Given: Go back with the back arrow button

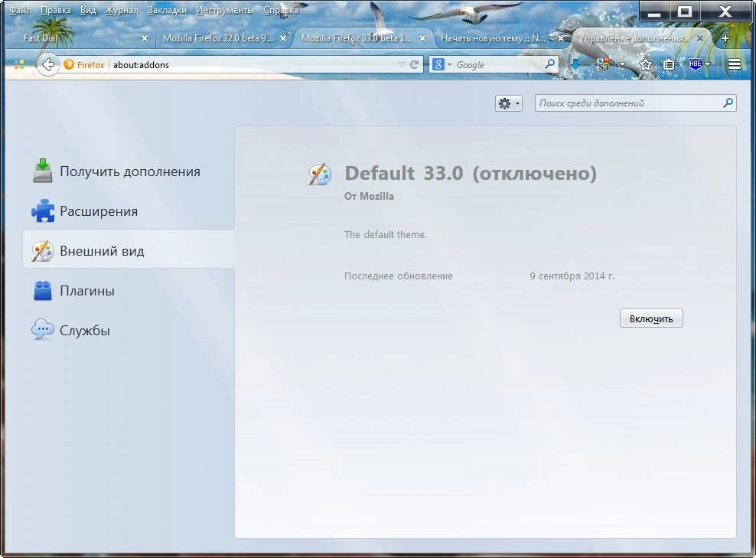Looking at the screenshot, I should coord(47,64).
